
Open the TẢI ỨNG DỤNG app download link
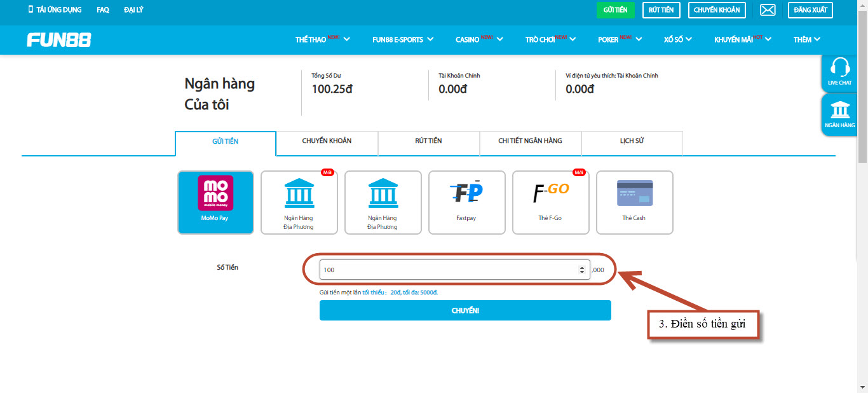point(54,10)
